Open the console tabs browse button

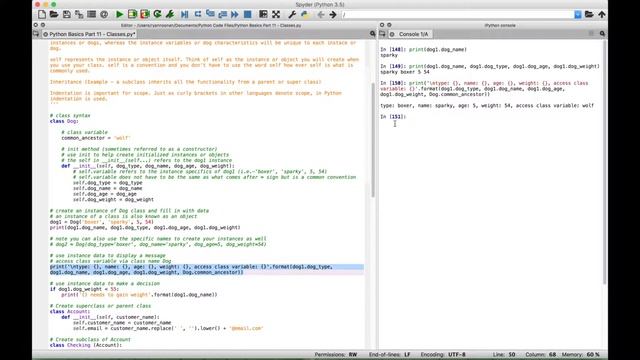click(382, 34)
